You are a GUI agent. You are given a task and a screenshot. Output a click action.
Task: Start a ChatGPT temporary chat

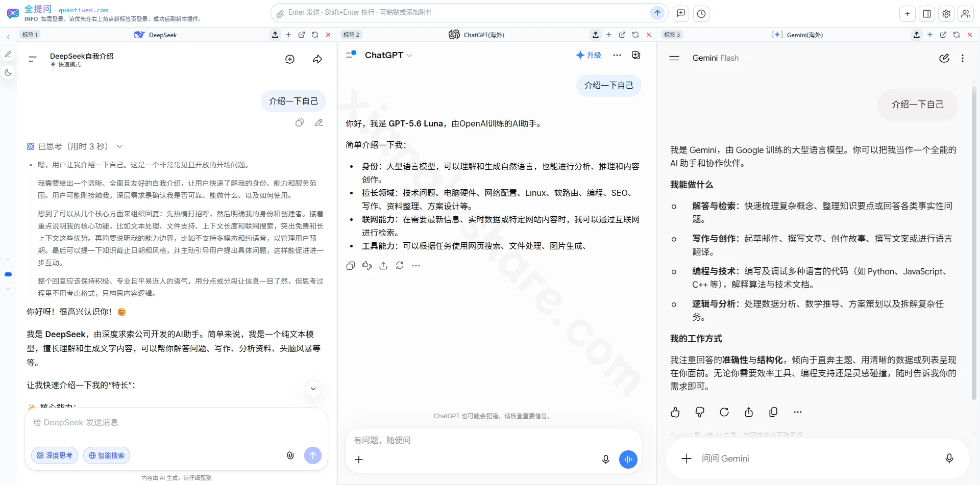coord(636,55)
